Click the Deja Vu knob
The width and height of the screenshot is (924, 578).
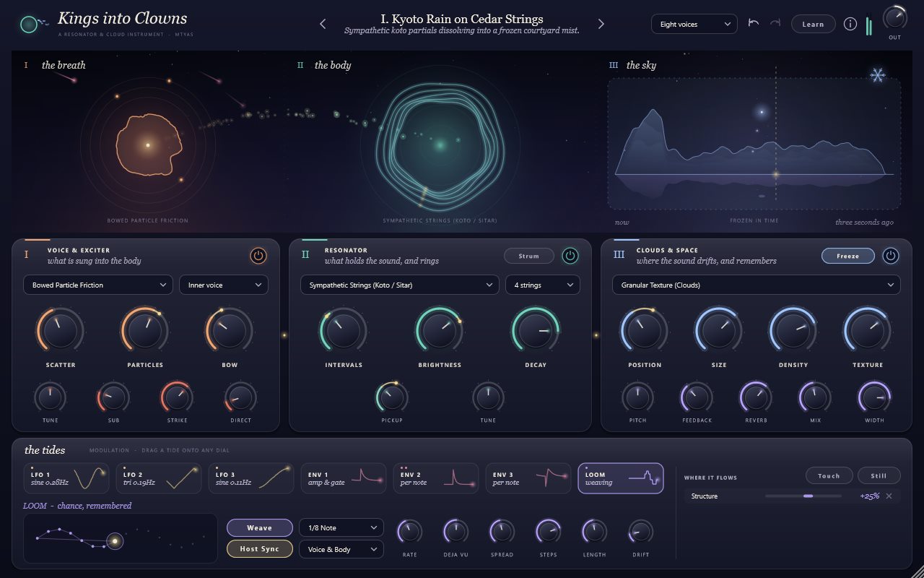coord(456,532)
